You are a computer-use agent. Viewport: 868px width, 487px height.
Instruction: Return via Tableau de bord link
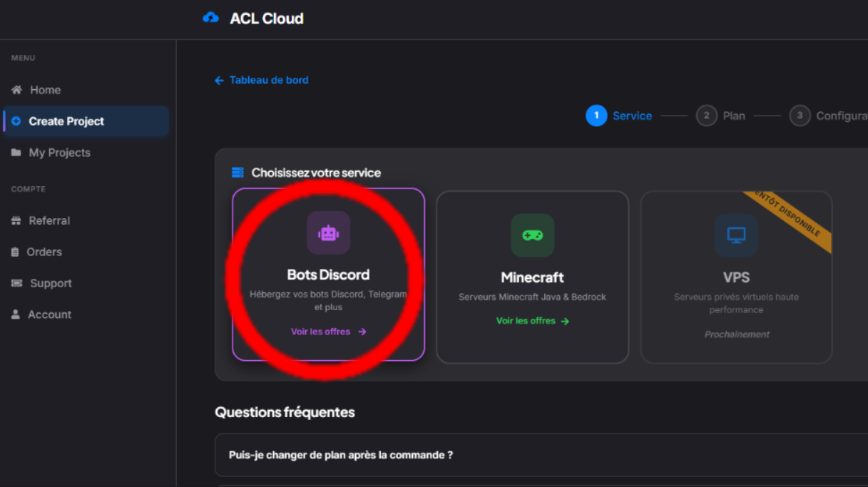[261, 80]
